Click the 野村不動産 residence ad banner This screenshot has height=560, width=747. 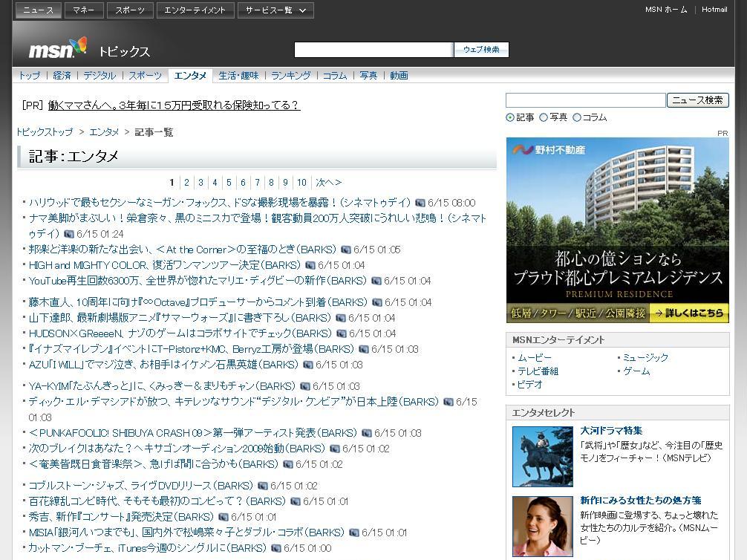tap(617, 230)
